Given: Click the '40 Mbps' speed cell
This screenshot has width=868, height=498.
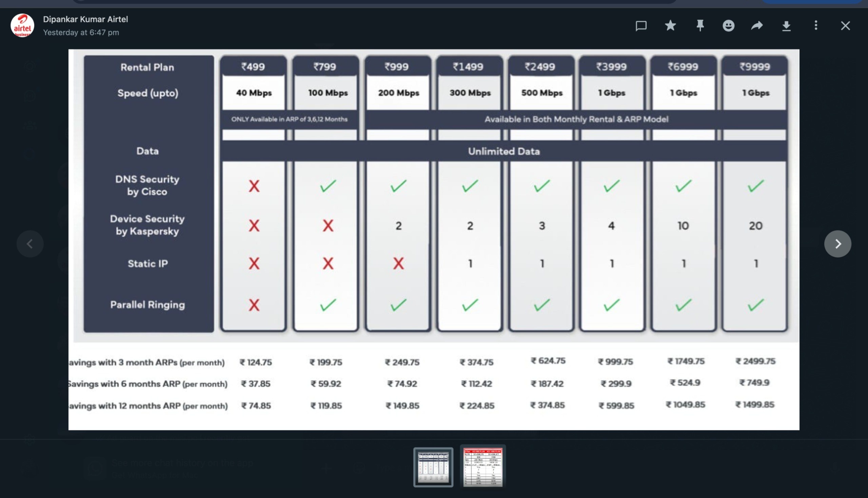Looking at the screenshot, I should click(254, 93).
